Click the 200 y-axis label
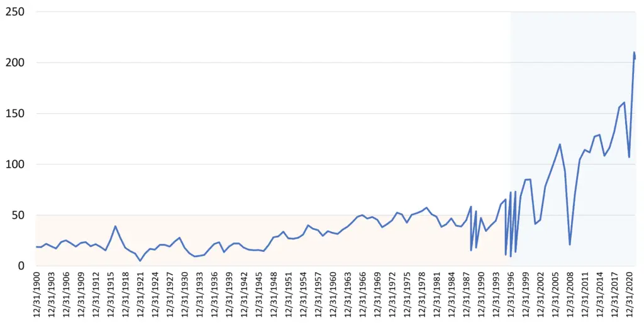Image resolution: width=644 pixels, height=323 pixels. click(x=15, y=63)
